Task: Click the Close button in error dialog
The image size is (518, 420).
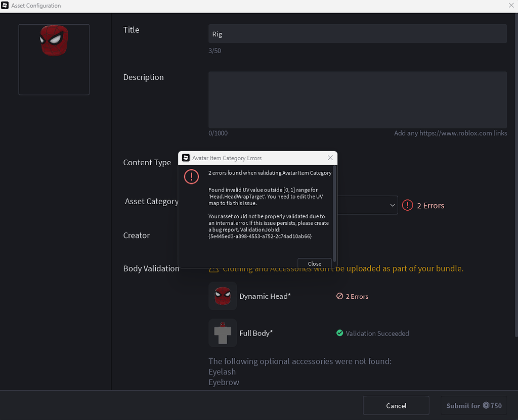Action: pyautogui.click(x=315, y=263)
